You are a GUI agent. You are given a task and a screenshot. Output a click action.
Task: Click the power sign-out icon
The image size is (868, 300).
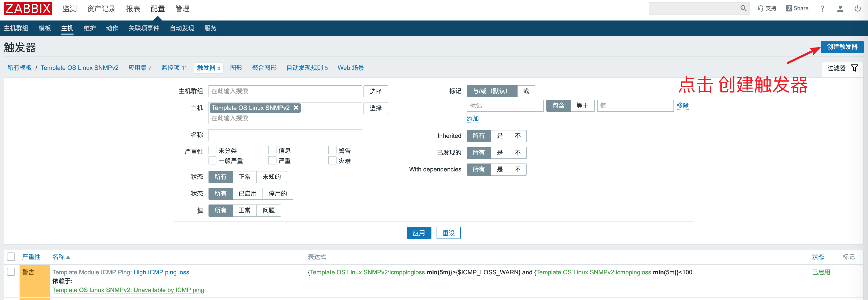click(x=858, y=8)
